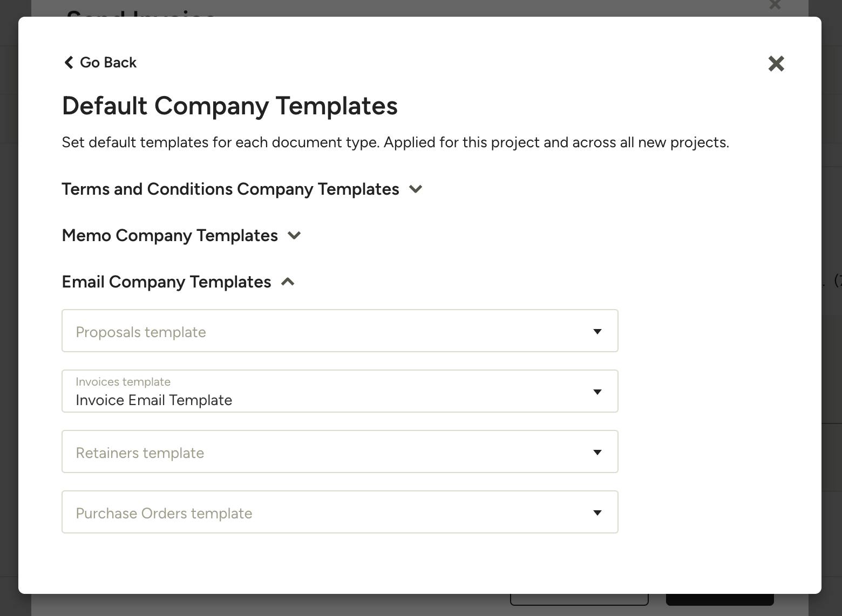Viewport: 842px width, 616px height.
Task: Expand the Memo Company Templates section
Action: tap(294, 236)
